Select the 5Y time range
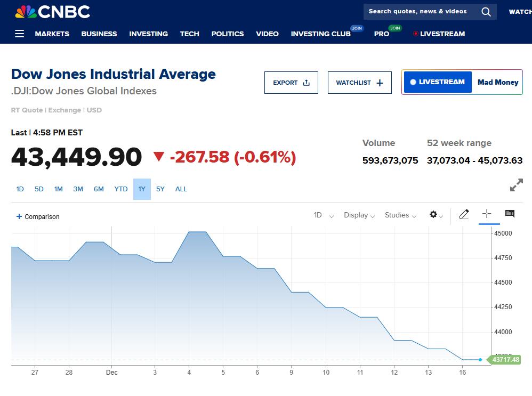Image resolution: width=532 pixels, height=396 pixels. (x=160, y=189)
